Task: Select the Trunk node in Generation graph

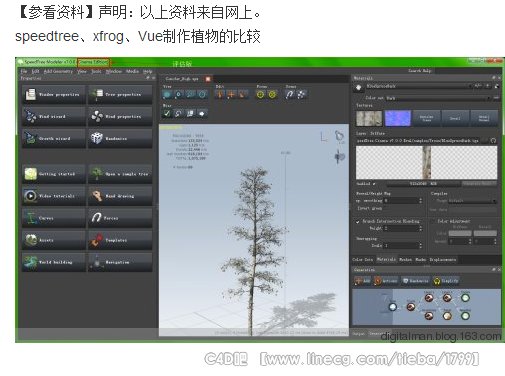Action: tap(411, 306)
